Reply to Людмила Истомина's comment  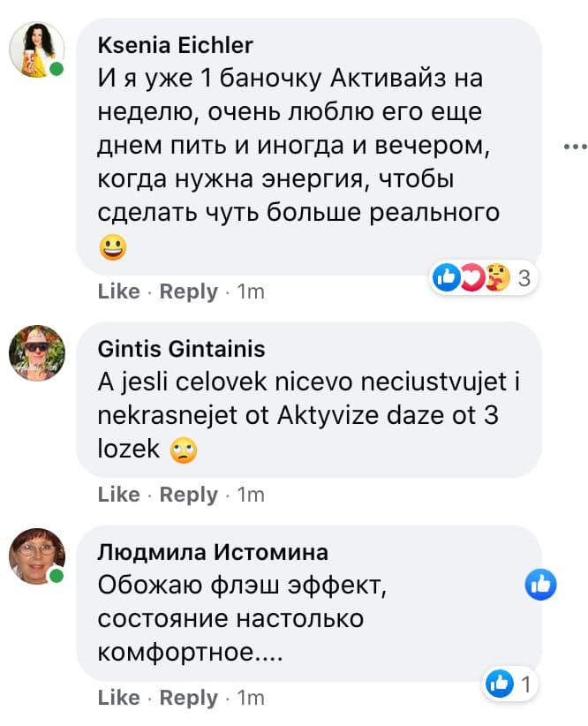click(x=188, y=698)
